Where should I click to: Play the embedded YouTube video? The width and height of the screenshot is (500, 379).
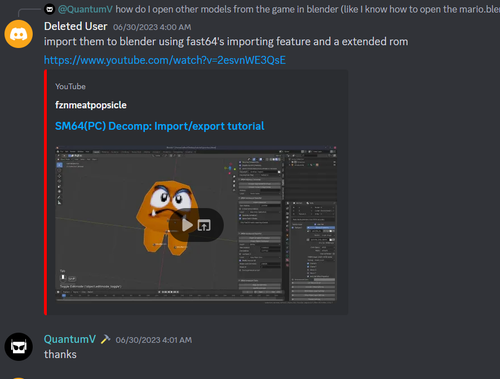click(187, 225)
